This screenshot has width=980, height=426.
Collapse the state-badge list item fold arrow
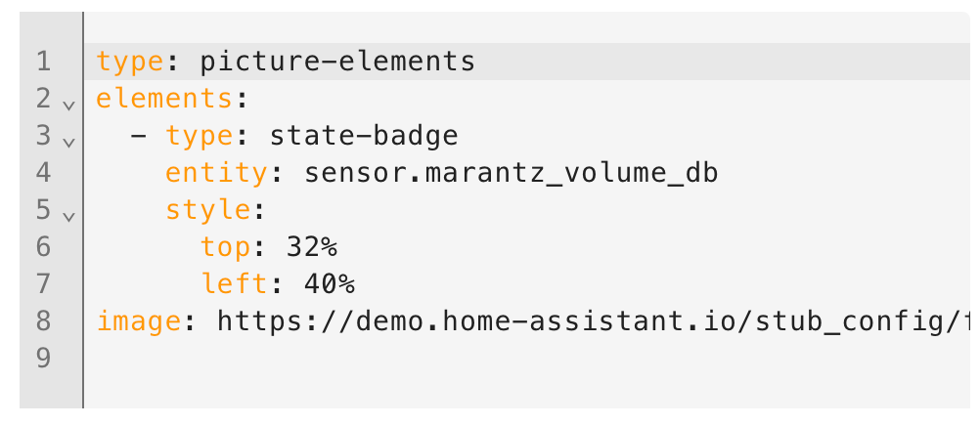tap(68, 142)
